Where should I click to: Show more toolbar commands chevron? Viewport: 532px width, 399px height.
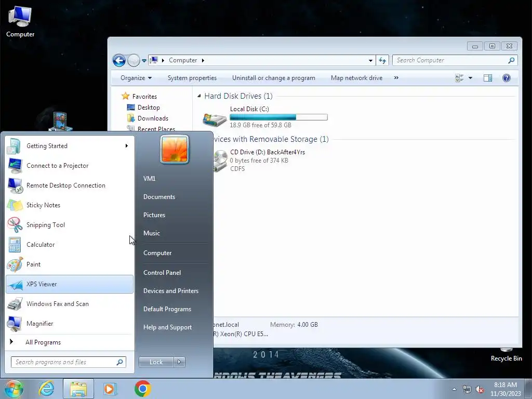[x=396, y=78]
